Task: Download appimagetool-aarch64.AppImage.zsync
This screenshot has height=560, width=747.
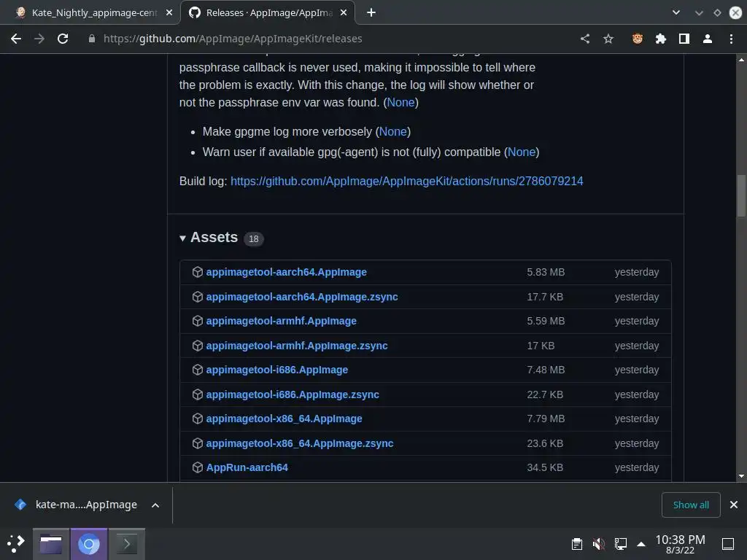Action: tap(301, 297)
